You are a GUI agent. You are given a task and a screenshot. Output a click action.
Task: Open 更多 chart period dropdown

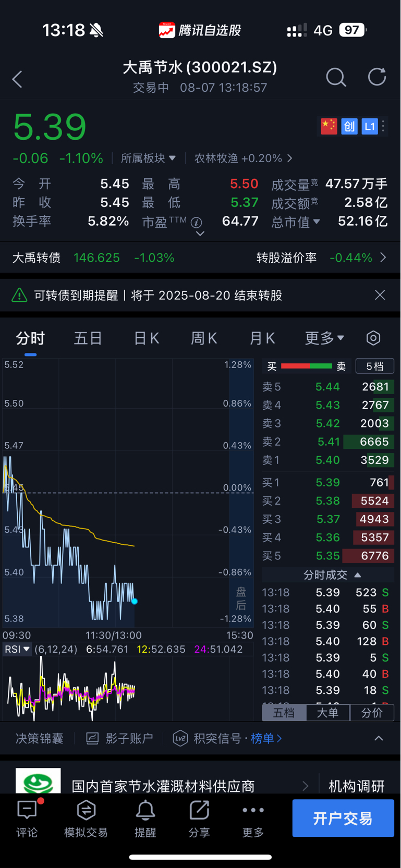(324, 338)
